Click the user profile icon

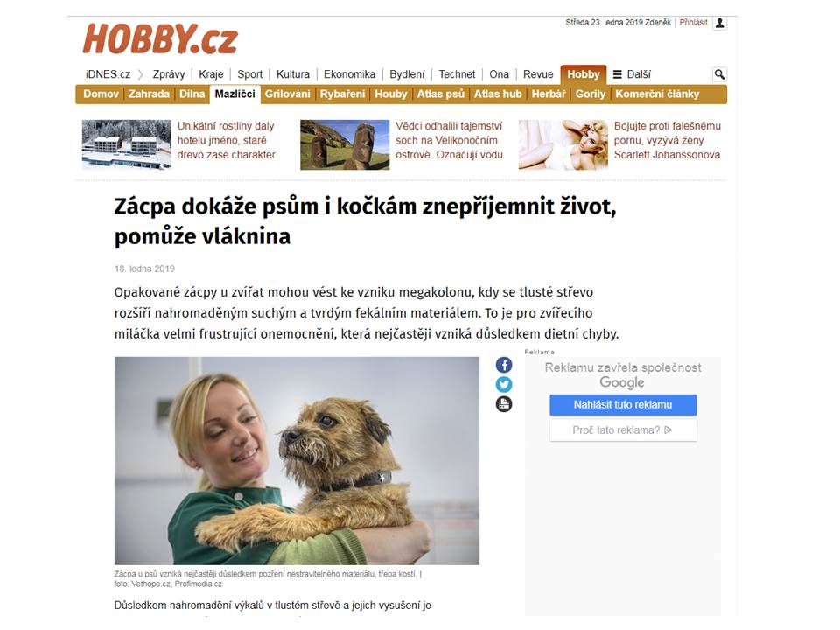tap(720, 23)
